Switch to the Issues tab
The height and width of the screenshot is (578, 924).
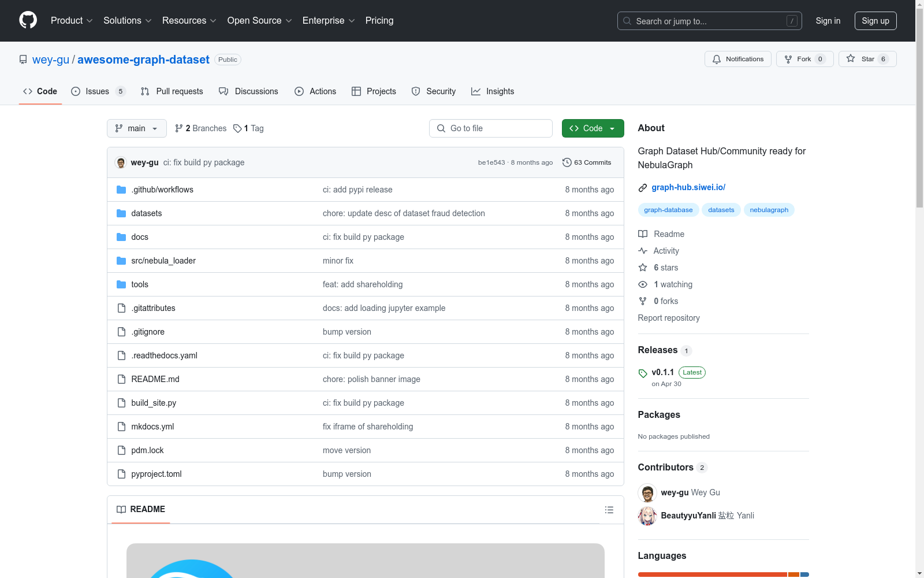click(98, 91)
